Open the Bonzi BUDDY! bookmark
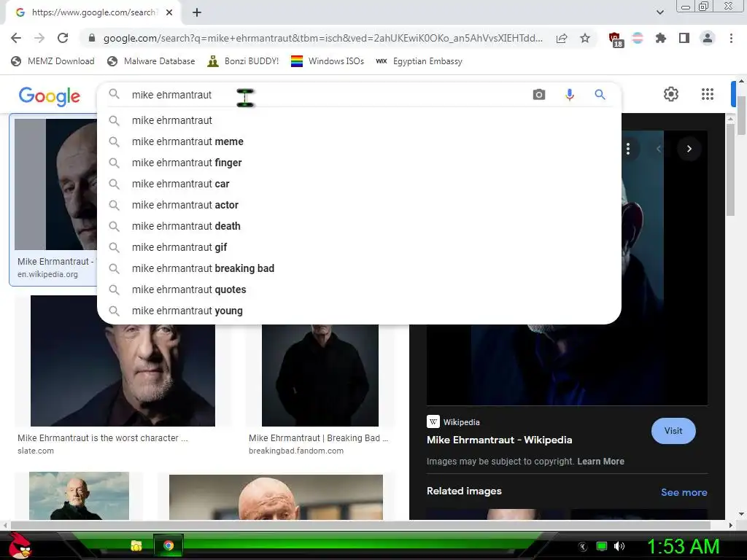The width and height of the screenshot is (747, 560). [242, 61]
